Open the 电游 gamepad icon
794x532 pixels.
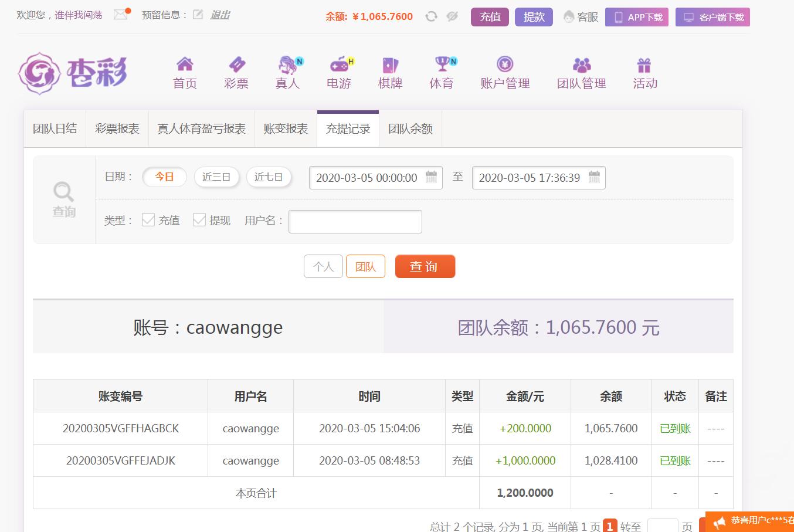[339, 64]
